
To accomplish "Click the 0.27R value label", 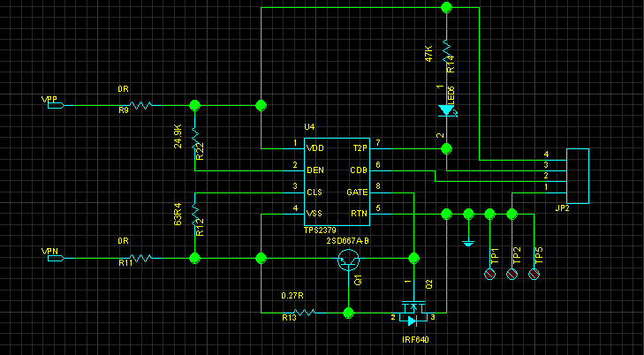I will click(292, 296).
